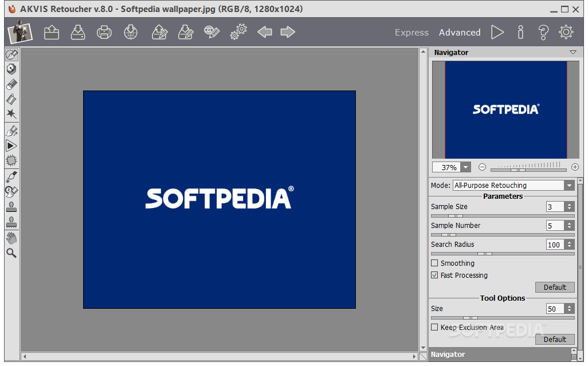
Task: Run processing with the play triangle button
Action: (497, 32)
